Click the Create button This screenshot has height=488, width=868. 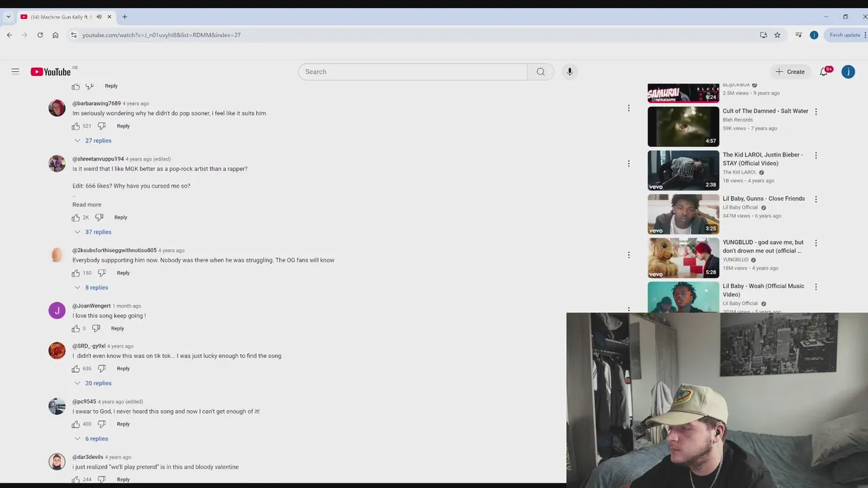pyautogui.click(x=790, y=72)
